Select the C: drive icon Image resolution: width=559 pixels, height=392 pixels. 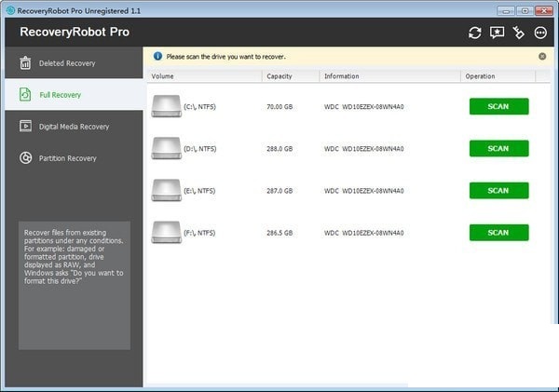point(166,107)
